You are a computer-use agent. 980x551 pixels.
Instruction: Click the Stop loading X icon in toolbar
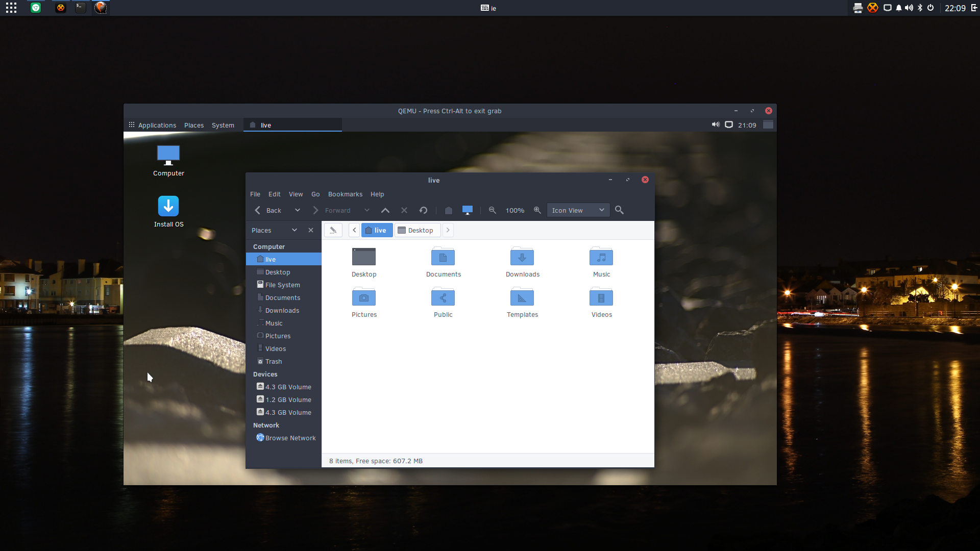pos(404,210)
